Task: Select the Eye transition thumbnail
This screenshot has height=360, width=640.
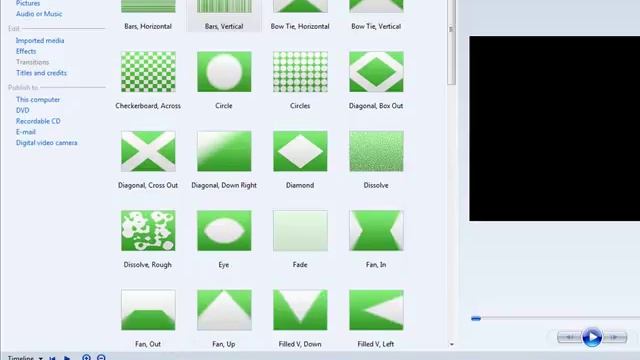Action: pos(224,231)
